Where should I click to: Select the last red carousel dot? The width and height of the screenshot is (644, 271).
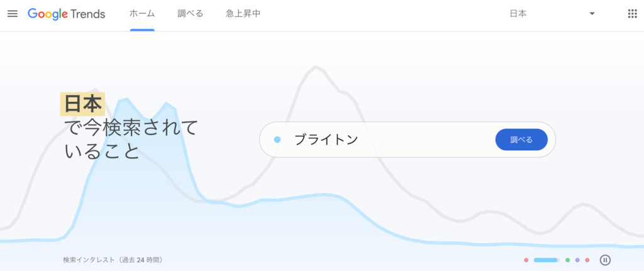(x=587, y=260)
